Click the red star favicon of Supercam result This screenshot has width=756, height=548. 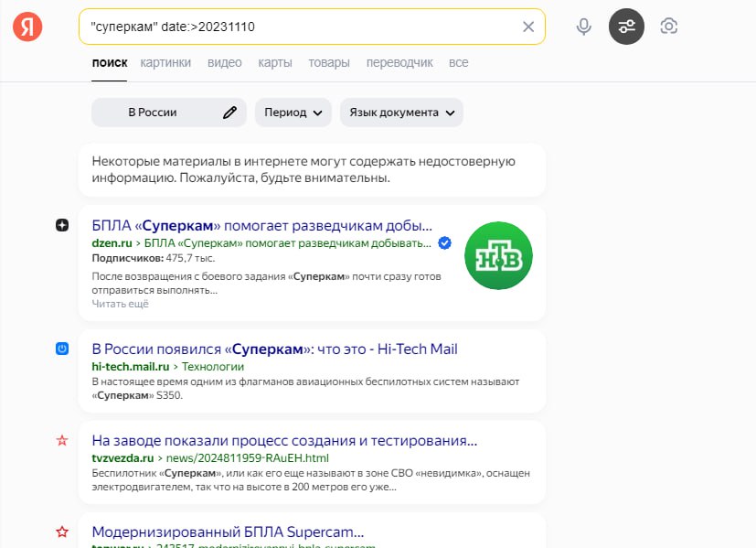coord(62,532)
